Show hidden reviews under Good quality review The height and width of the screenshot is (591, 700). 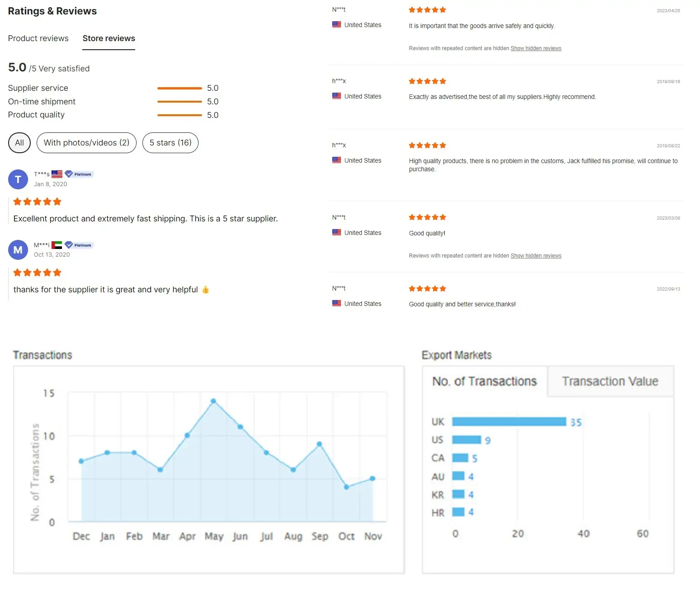[536, 255]
